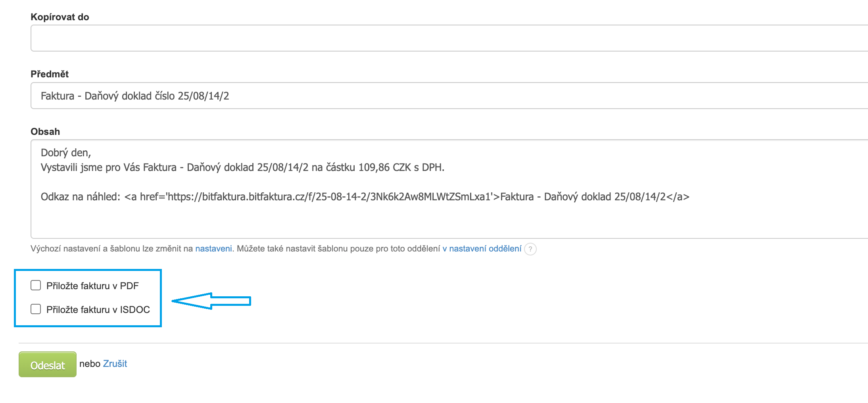
Task: Click the word 'nebo' beside Odeslat
Action: (x=90, y=364)
